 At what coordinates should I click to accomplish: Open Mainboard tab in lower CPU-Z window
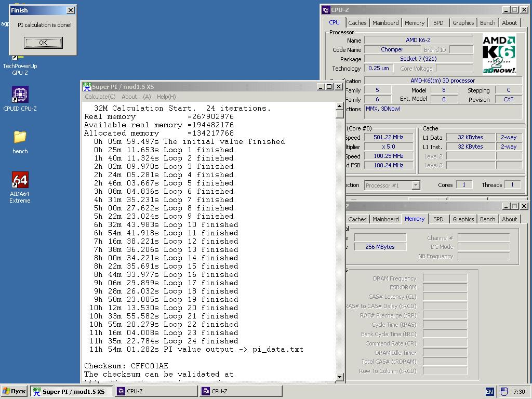tap(385, 219)
